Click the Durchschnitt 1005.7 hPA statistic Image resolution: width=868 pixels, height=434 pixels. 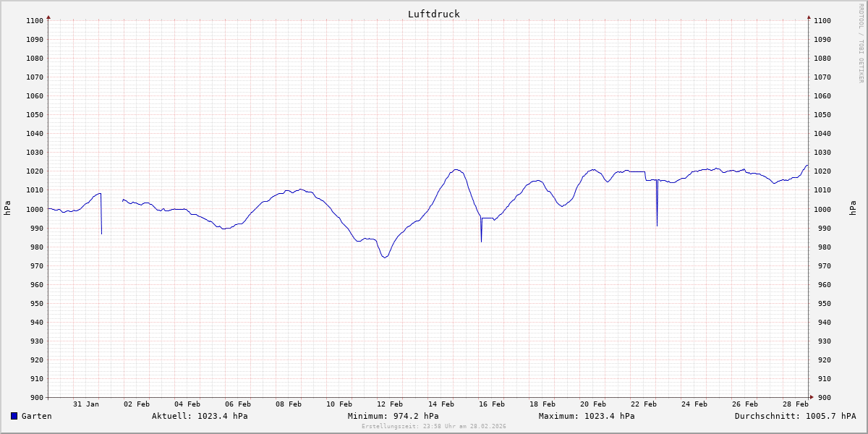click(x=795, y=416)
